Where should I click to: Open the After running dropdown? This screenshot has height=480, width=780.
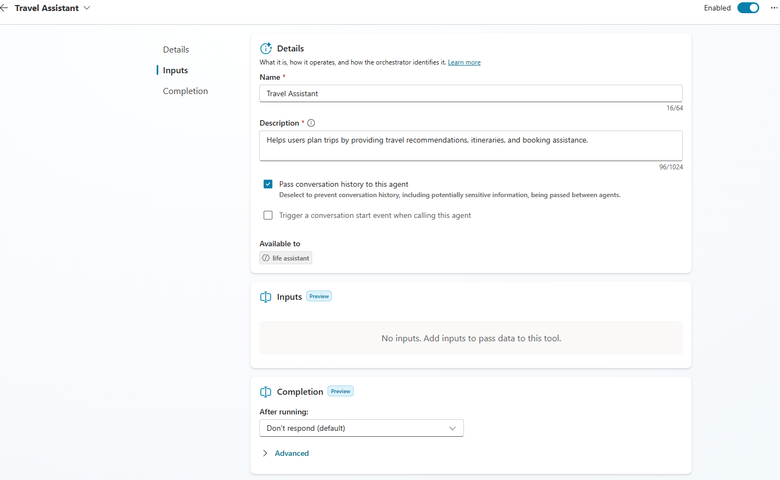tap(361, 428)
